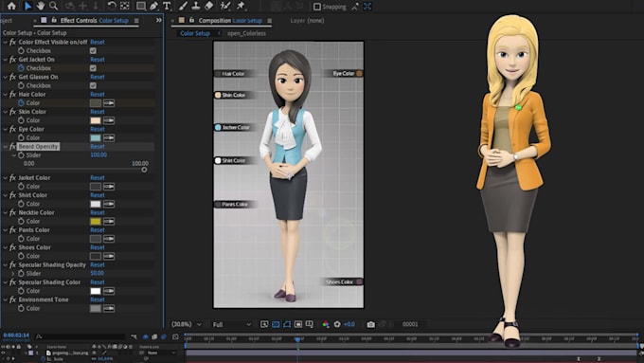Collapse the Environment Tone effect group
The width and height of the screenshot is (644, 363).
tap(6, 299)
